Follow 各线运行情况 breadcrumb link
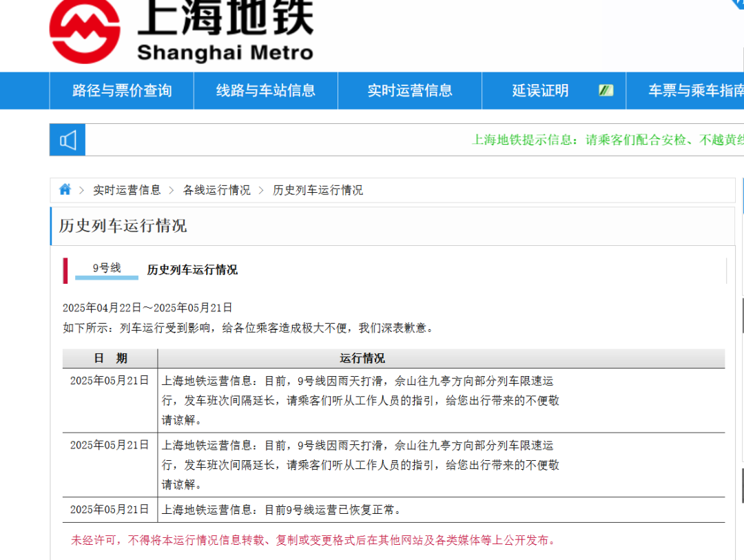 [x=217, y=190]
